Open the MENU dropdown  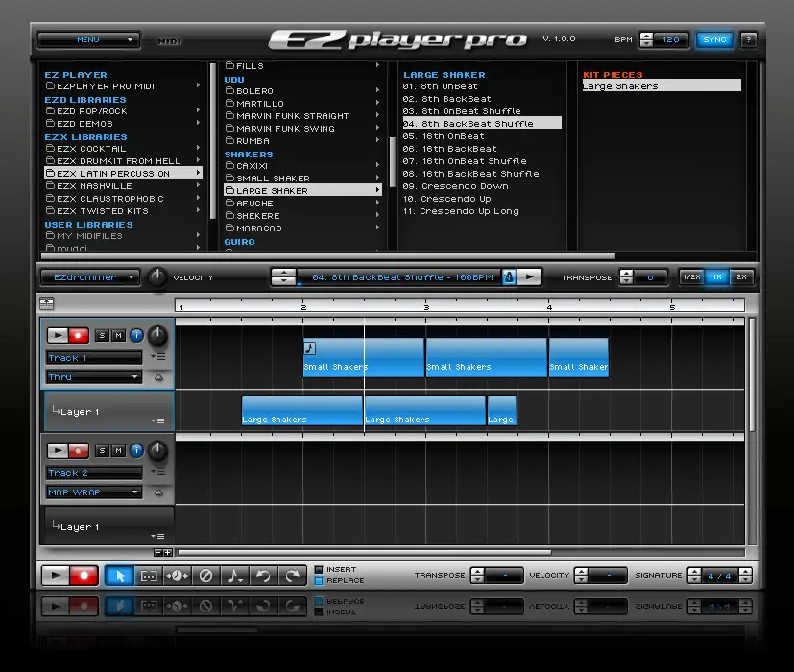89,40
